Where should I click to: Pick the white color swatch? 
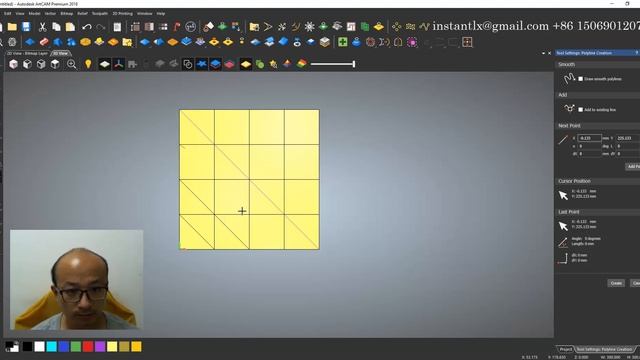click(x=39, y=347)
